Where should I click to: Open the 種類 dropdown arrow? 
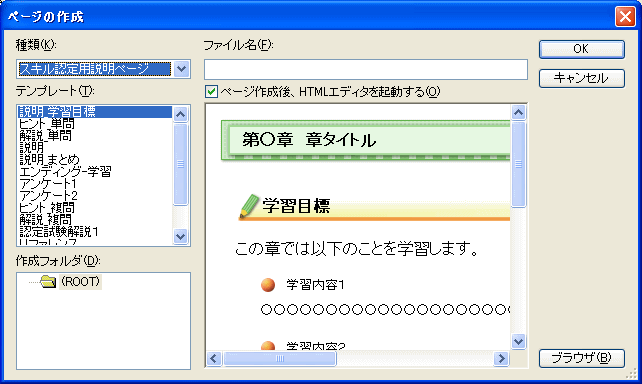pyautogui.click(x=181, y=69)
